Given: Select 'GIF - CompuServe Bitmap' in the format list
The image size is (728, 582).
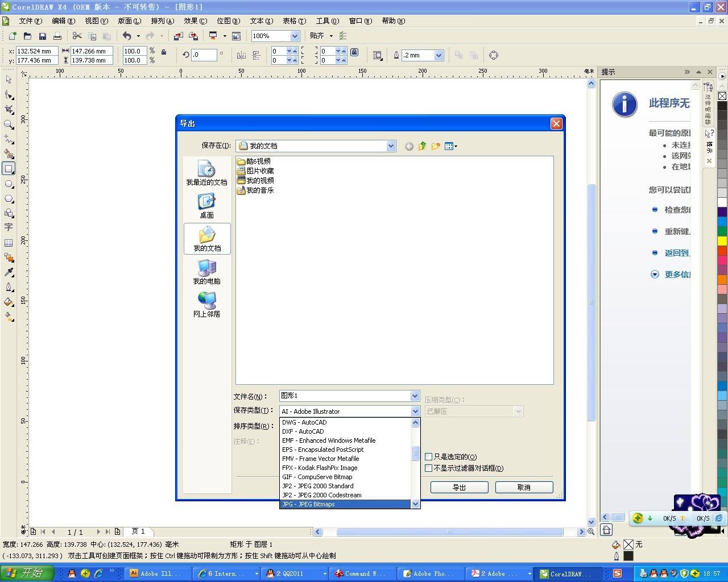Looking at the screenshot, I should (345, 477).
